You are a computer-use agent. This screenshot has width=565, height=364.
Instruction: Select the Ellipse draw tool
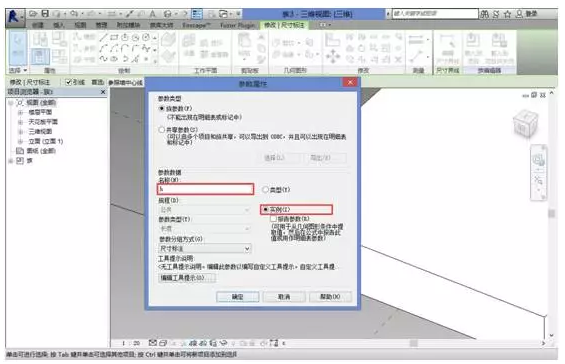pyautogui.click(x=114, y=58)
